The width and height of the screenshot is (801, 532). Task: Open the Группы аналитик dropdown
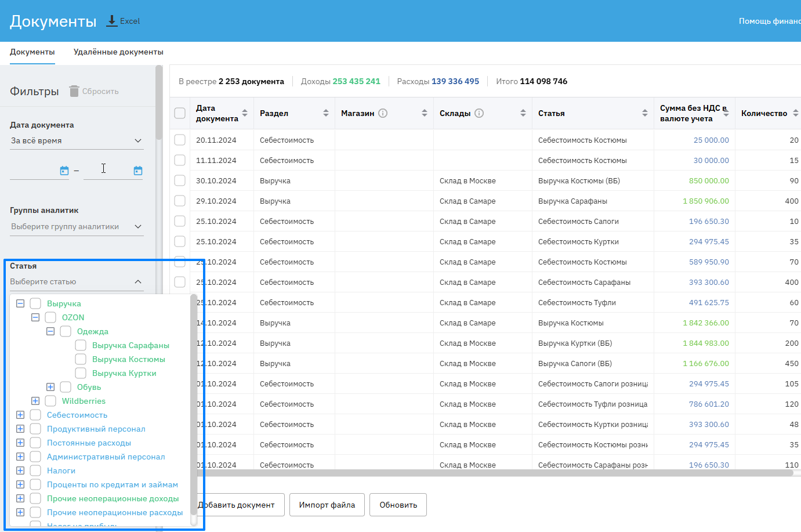point(77,227)
